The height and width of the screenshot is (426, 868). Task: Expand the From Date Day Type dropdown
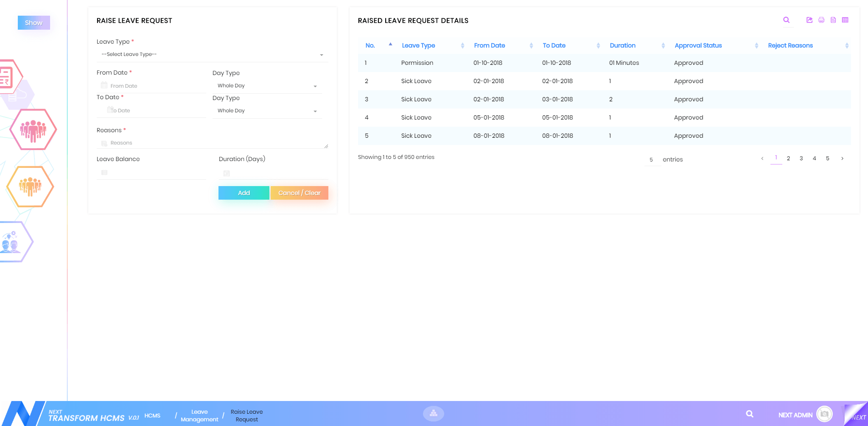click(x=267, y=86)
